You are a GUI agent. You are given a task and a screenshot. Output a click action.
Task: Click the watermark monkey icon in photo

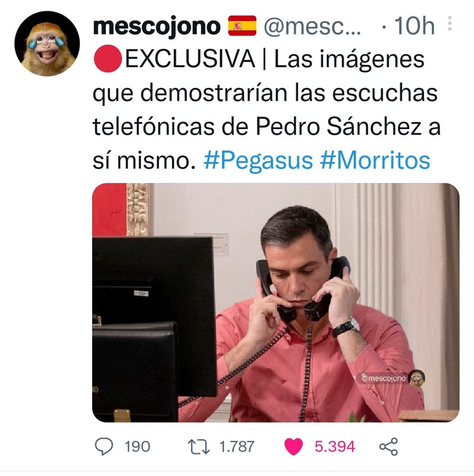click(417, 378)
